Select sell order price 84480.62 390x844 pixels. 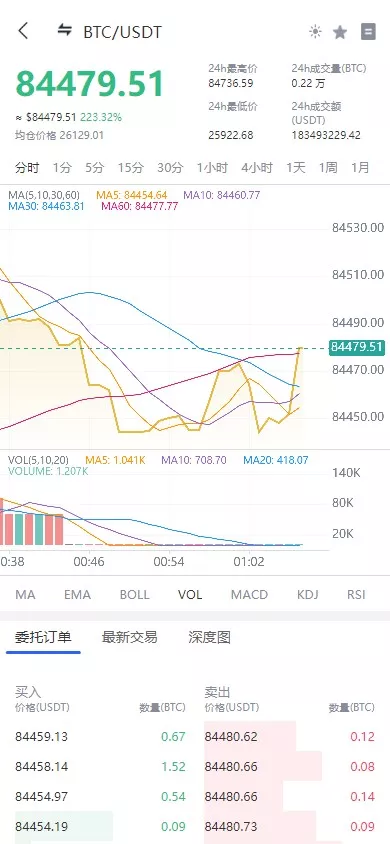coord(231,736)
